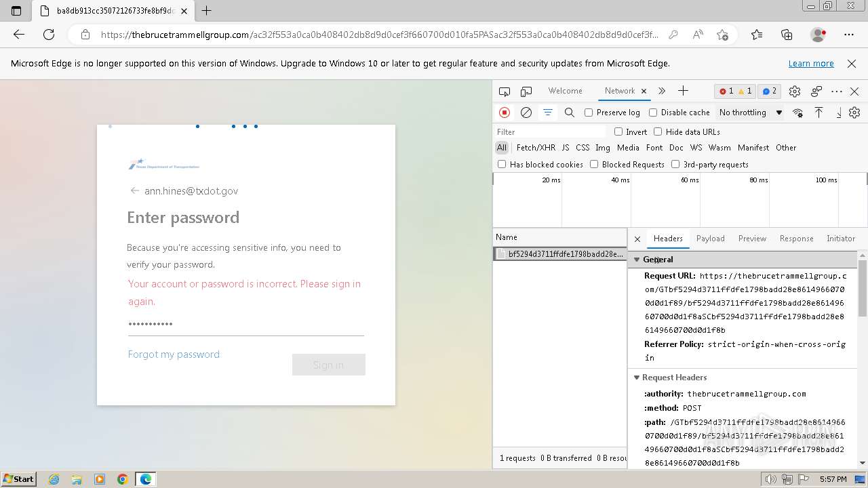Activate Read aloud icon in address bar

697,35
